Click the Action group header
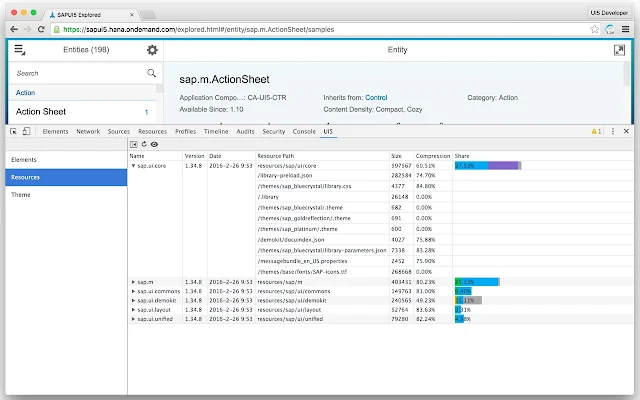 [82, 93]
